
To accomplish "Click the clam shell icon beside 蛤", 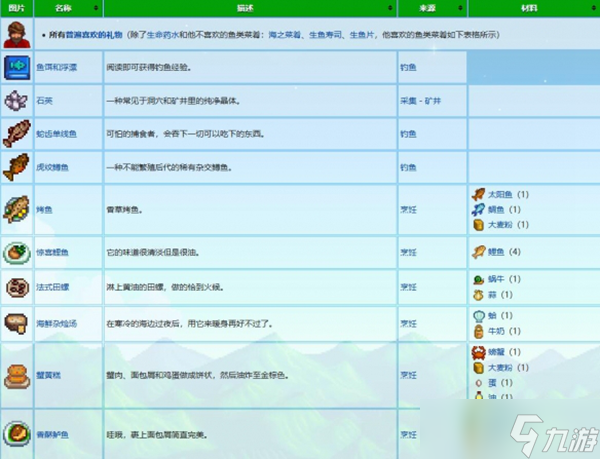I will [x=479, y=316].
